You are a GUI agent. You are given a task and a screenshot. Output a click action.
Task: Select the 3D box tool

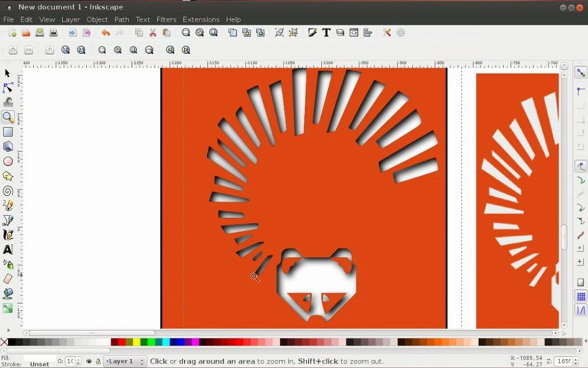(8, 147)
